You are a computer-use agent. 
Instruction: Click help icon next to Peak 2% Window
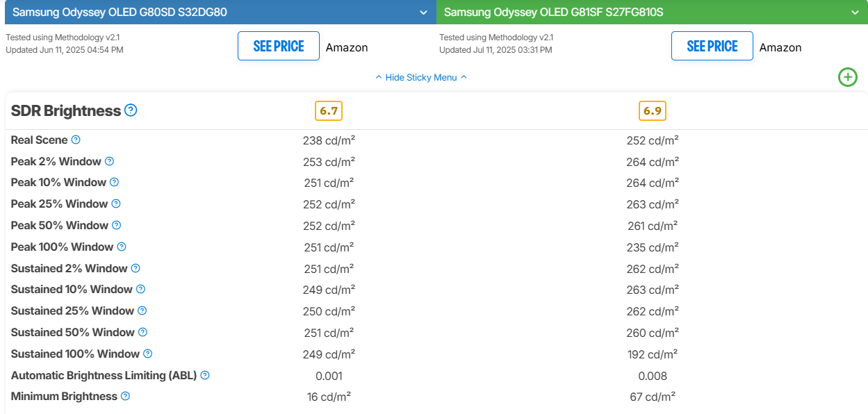tap(109, 161)
